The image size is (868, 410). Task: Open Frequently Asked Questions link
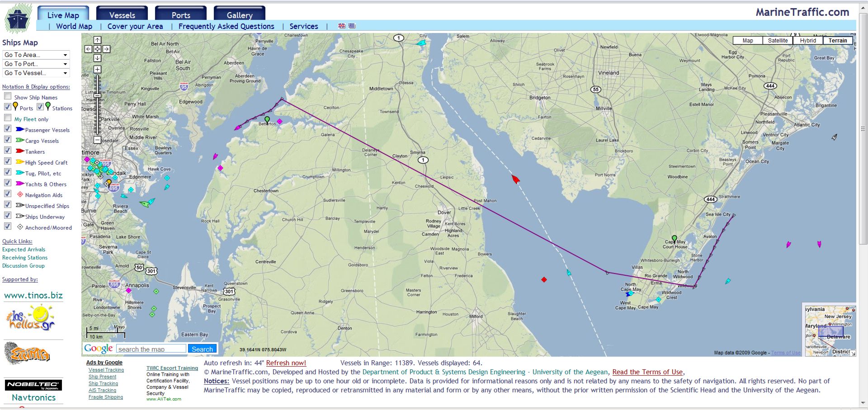[x=226, y=26]
